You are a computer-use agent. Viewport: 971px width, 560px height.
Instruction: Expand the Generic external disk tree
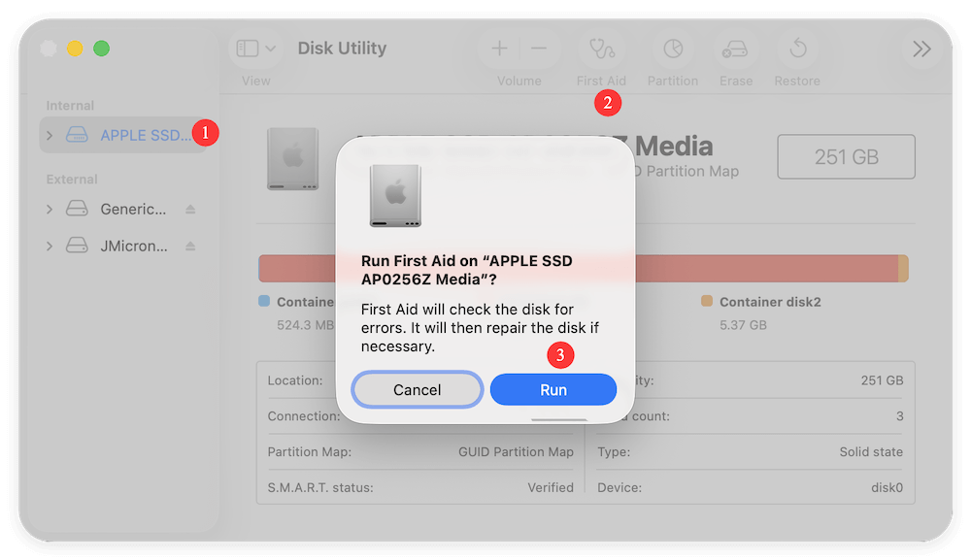48,208
